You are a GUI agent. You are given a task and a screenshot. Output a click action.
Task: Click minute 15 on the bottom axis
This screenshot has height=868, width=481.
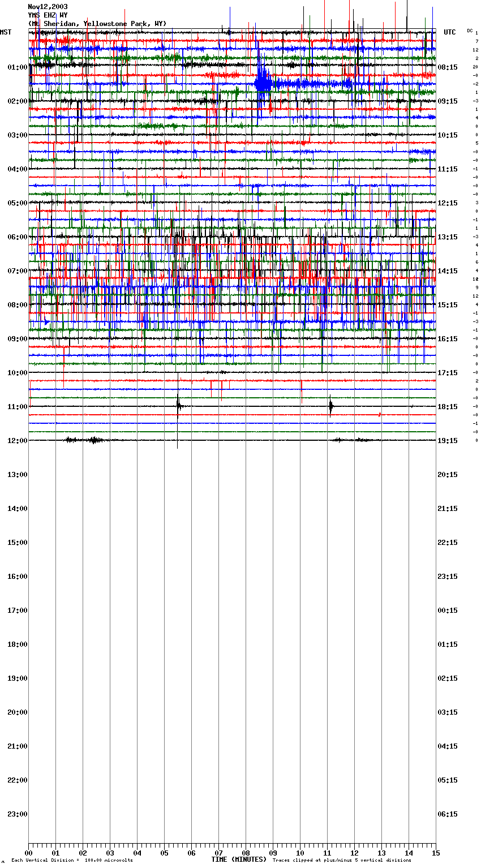435,853
